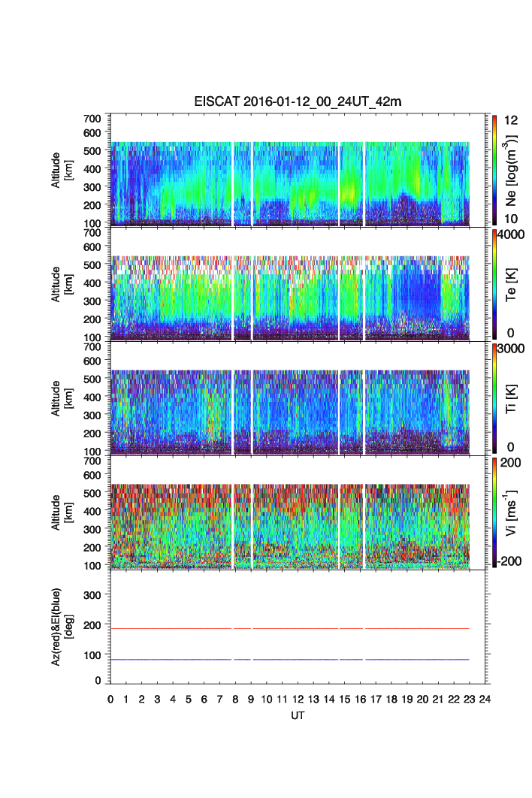
Task: Click the 200 degree tick of Az/El panel
Action: pyautogui.click(x=92, y=625)
